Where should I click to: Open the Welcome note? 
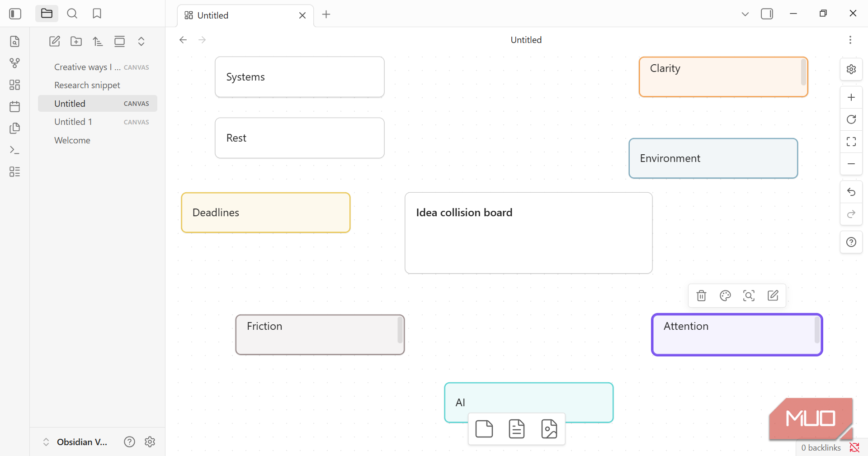[98, 140]
